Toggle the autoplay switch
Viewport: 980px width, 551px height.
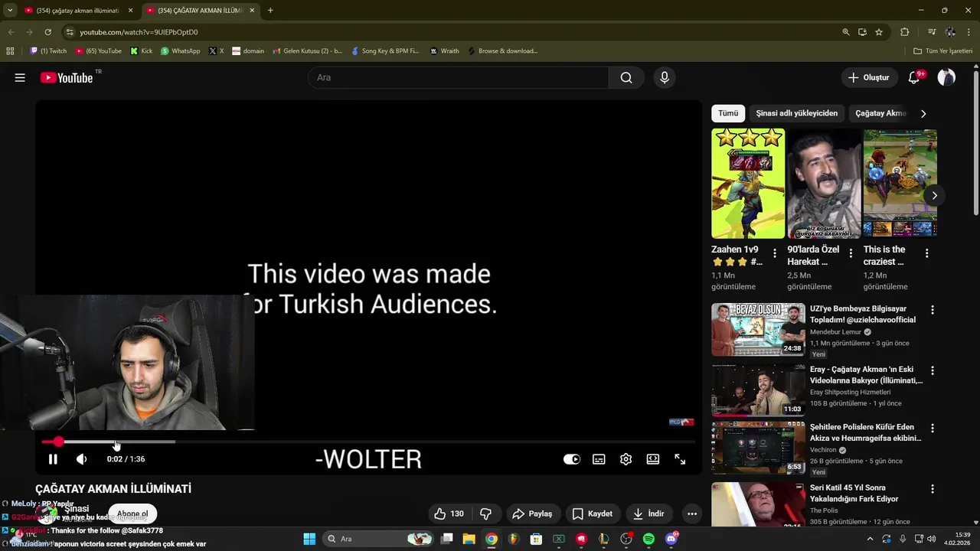point(572,459)
